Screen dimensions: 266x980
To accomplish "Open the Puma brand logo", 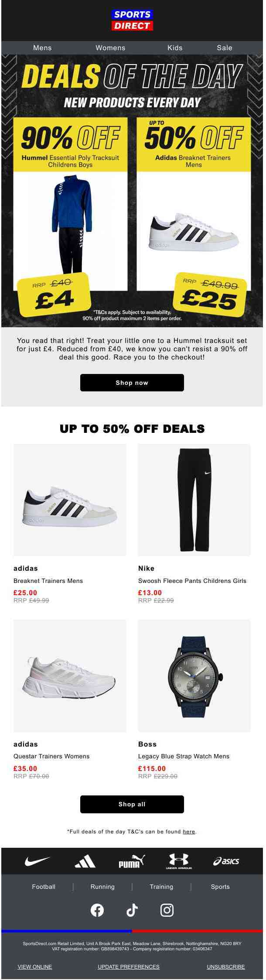I will (132, 861).
